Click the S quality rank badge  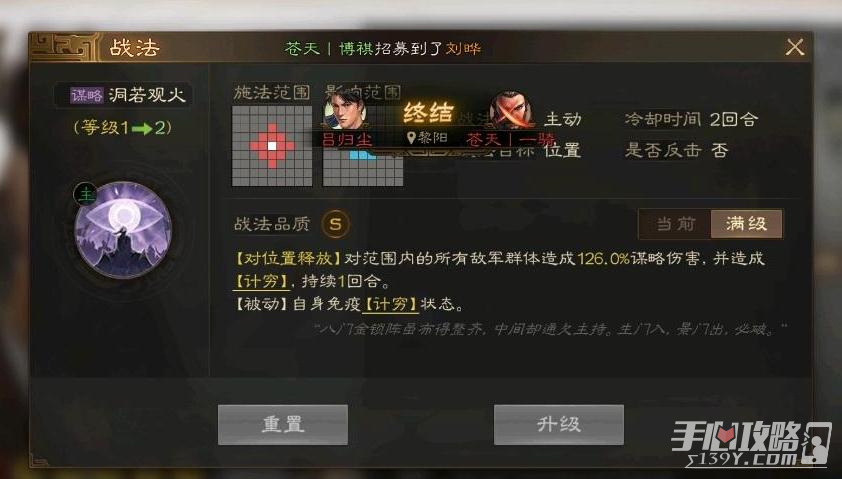[x=336, y=224]
